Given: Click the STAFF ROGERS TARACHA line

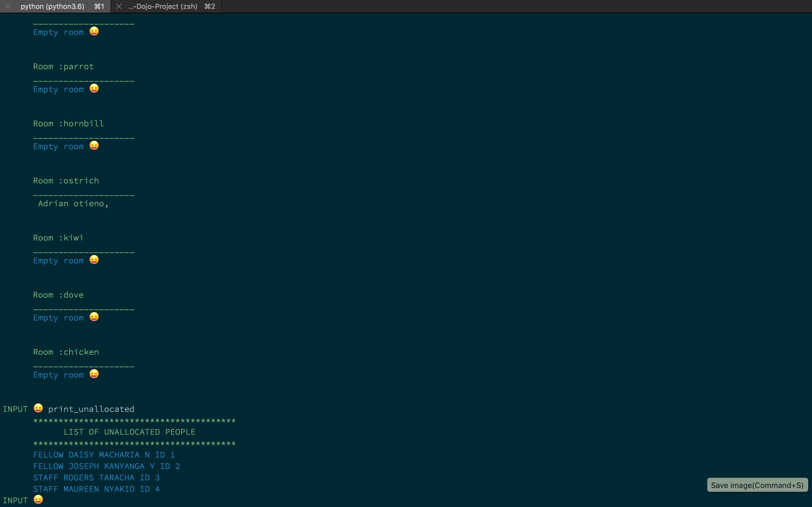Looking at the screenshot, I should tap(96, 477).
